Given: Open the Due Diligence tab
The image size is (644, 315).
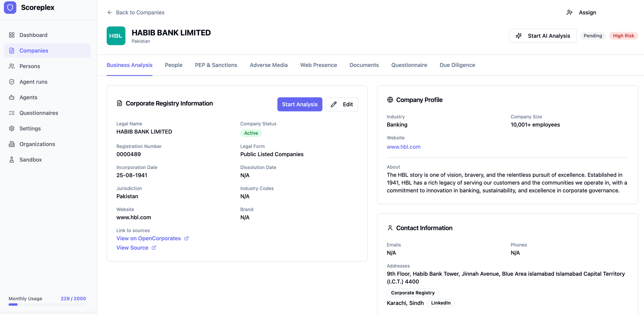Looking at the screenshot, I should [x=457, y=65].
